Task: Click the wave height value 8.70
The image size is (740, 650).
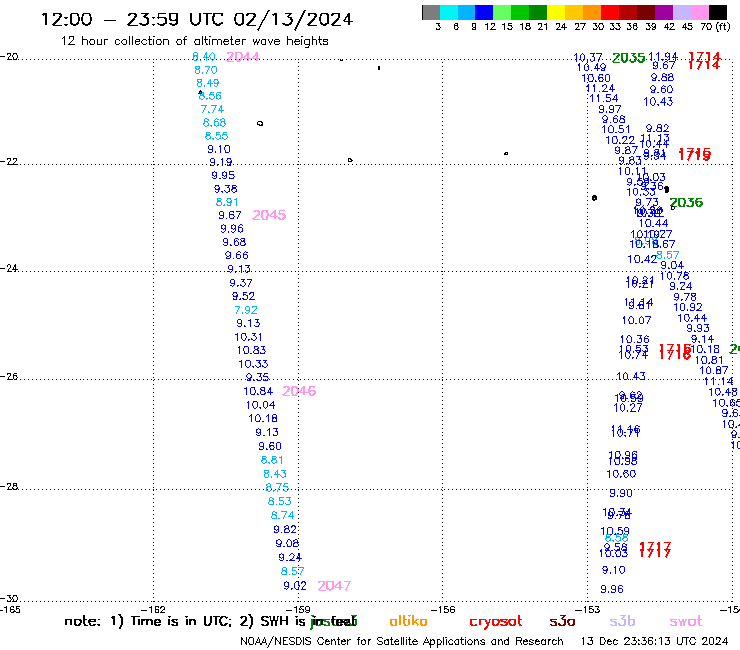Action: (x=206, y=70)
